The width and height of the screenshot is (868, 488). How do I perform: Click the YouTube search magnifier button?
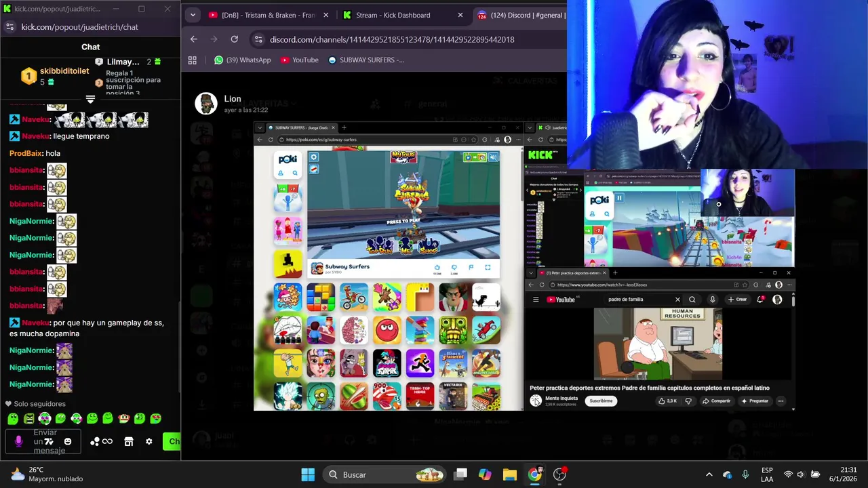click(x=692, y=300)
